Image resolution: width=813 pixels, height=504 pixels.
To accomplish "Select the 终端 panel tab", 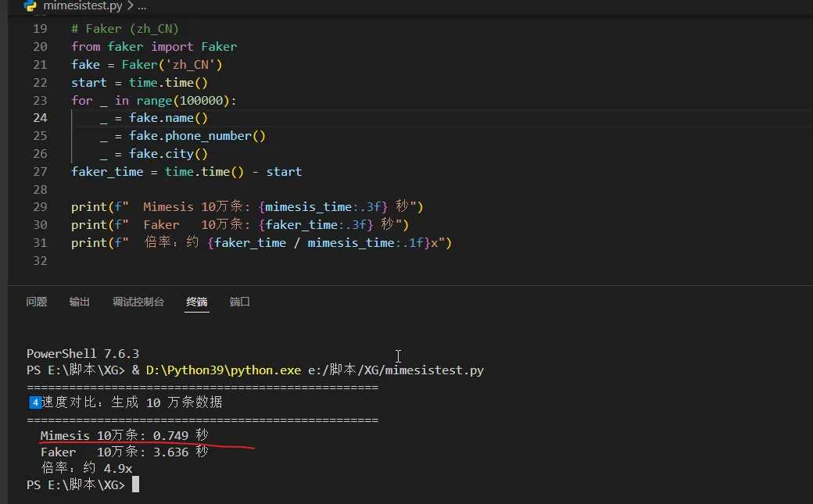I will (x=197, y=302).
